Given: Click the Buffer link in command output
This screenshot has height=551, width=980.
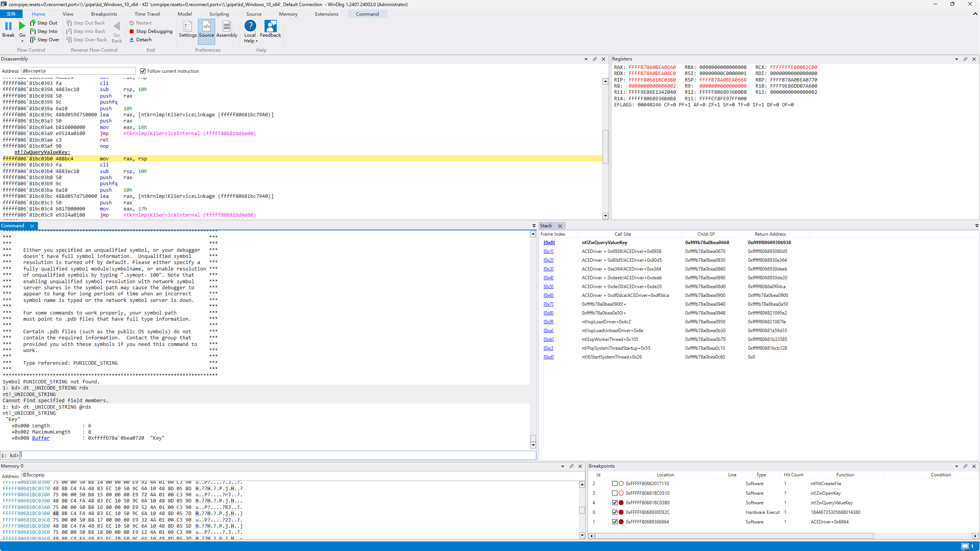Looking at the screenshot, I should click(41, 438).
